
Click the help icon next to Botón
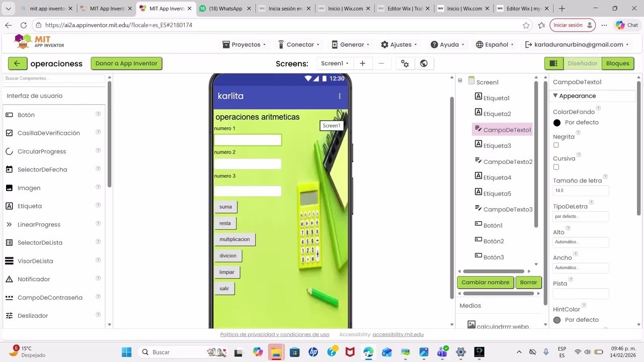(98, 114)
